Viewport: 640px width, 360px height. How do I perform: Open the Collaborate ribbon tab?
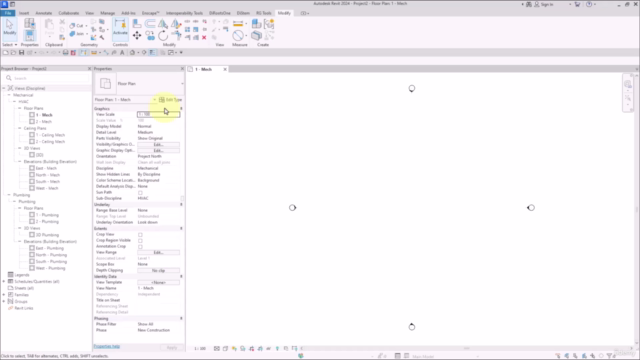pyautogui.click(x=69, y=13)
